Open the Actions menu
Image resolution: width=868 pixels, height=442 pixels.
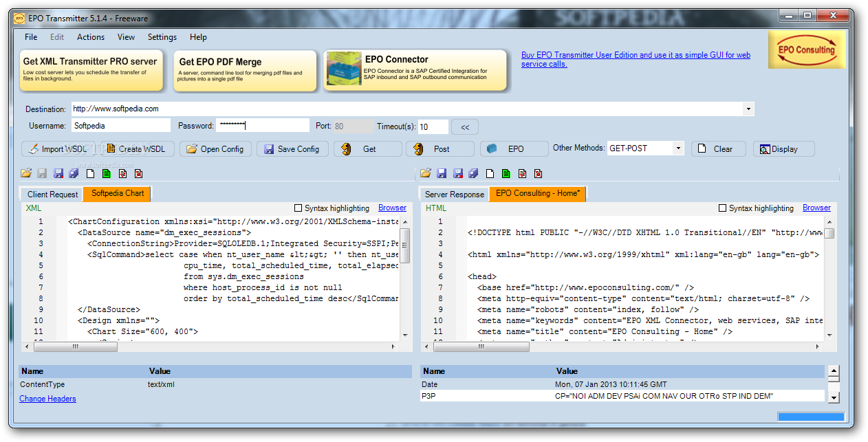(91, 37)
